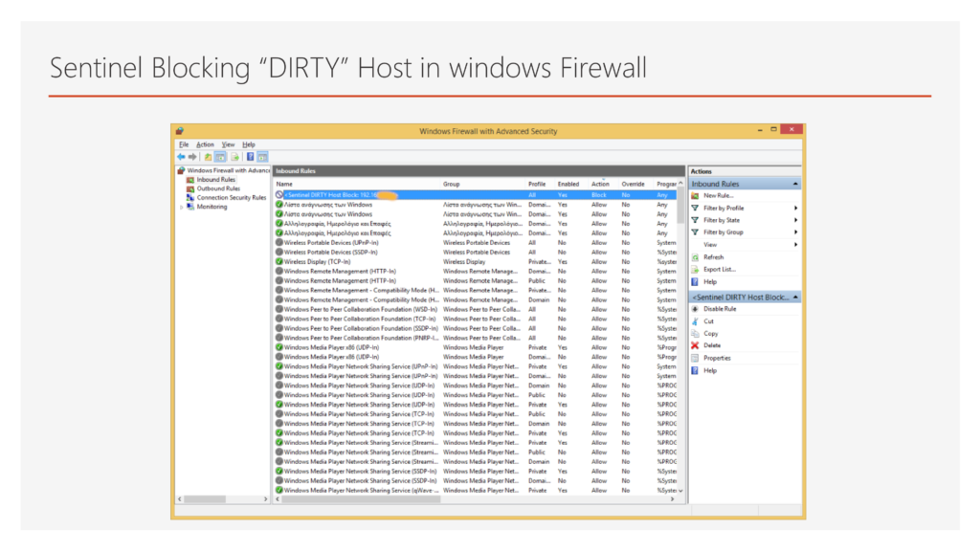Click New Rule... in Actions pane
The width and height of the screenshot is (980, 551).
point(718,195)
